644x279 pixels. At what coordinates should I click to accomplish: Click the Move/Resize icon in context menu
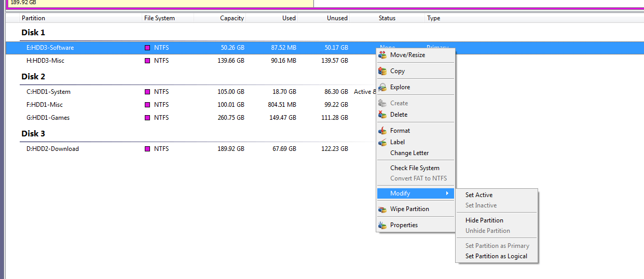pos(382,55)
